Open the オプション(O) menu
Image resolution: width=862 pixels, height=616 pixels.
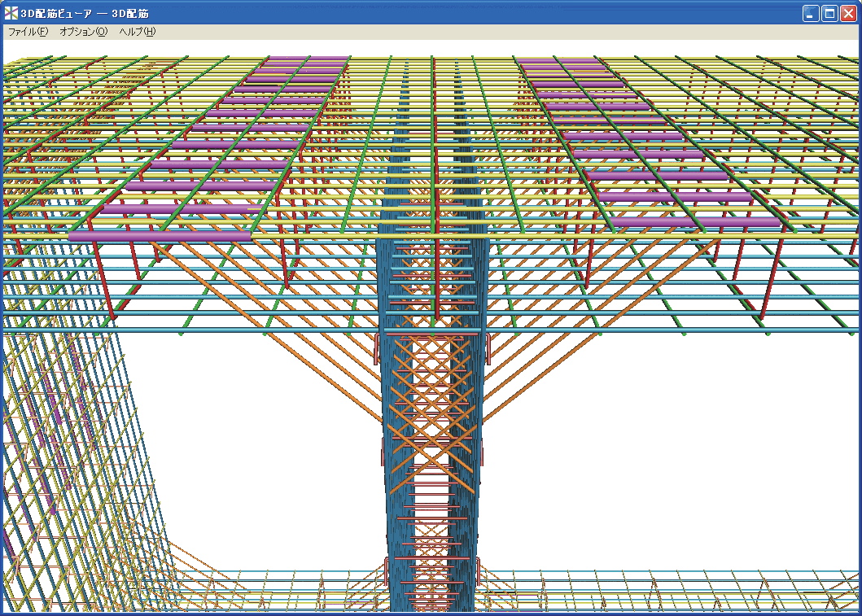[x=83, y=32]
